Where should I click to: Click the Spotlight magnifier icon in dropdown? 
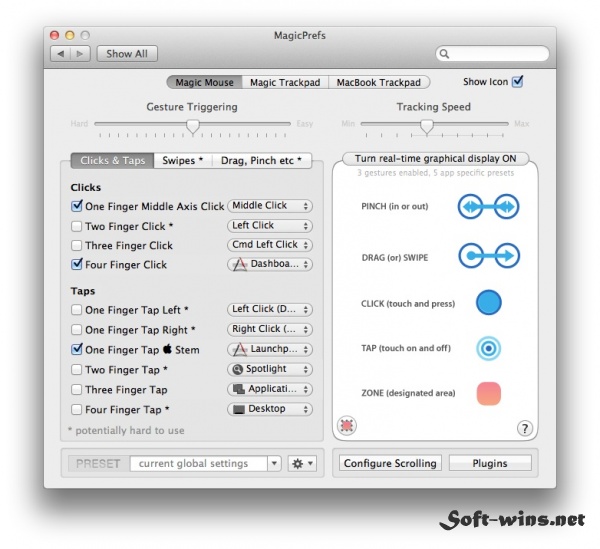[238, 369]
